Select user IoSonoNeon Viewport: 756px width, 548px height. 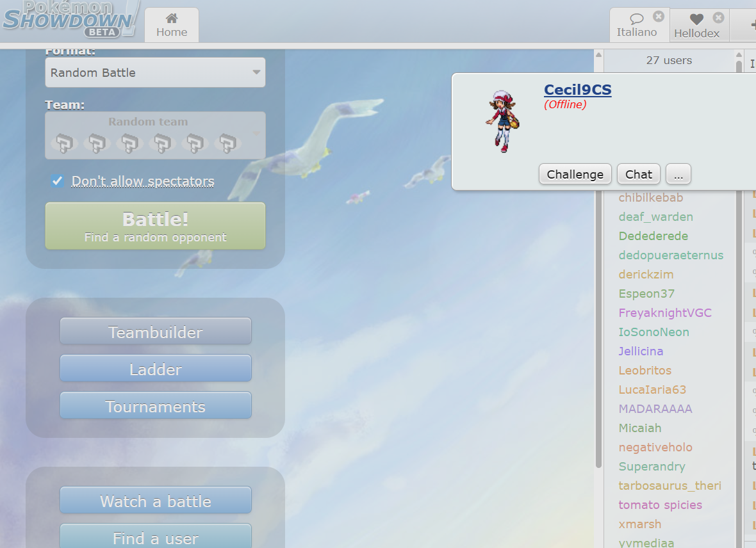coord(653,332)
